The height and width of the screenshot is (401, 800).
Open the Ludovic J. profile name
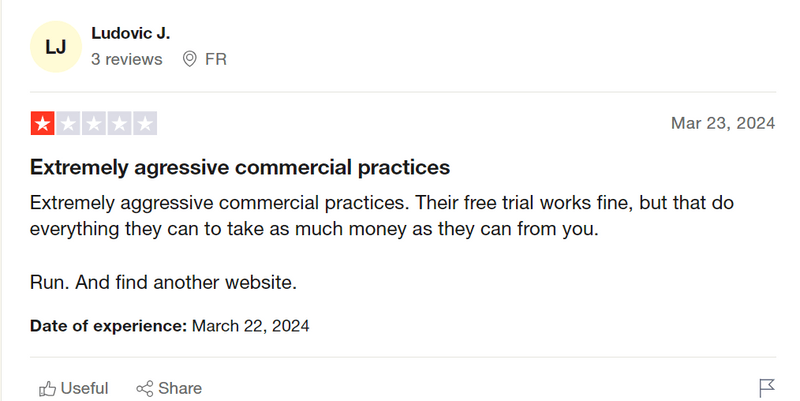point(130,33)
